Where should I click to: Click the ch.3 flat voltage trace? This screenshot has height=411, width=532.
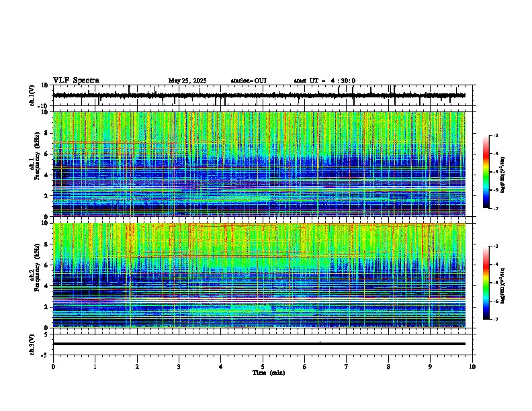259,344
